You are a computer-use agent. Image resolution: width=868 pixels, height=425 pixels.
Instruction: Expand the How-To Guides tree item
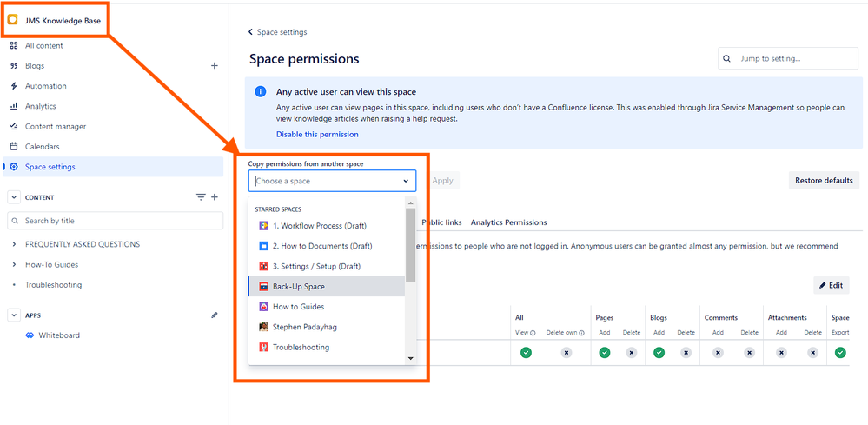tap(13, 264)
